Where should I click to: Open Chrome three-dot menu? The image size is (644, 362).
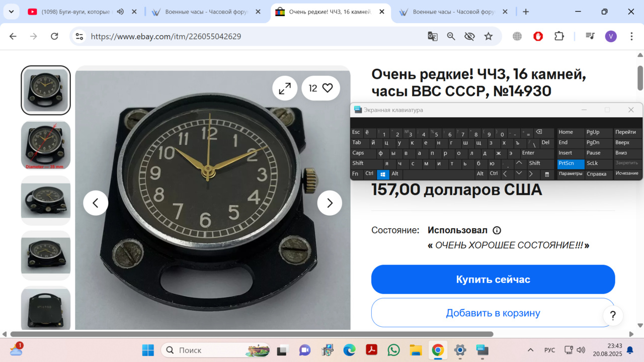click(631, 36)
